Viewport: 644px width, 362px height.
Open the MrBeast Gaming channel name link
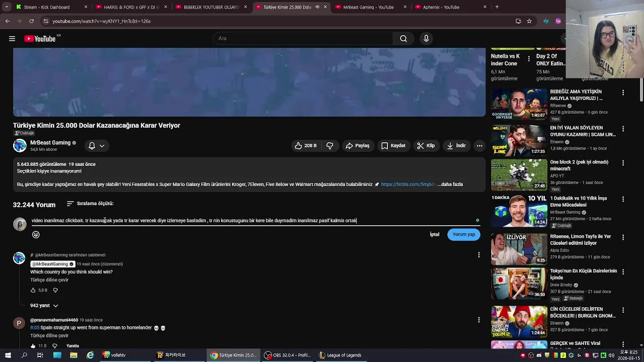(50, 143)
